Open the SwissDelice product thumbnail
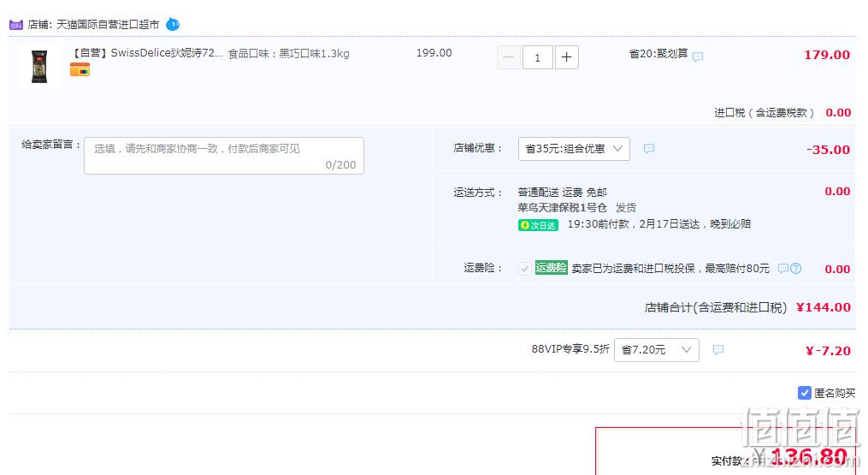The height and width of the screenshot is (475, 868). pyautogui.click(x=39, y=66)
